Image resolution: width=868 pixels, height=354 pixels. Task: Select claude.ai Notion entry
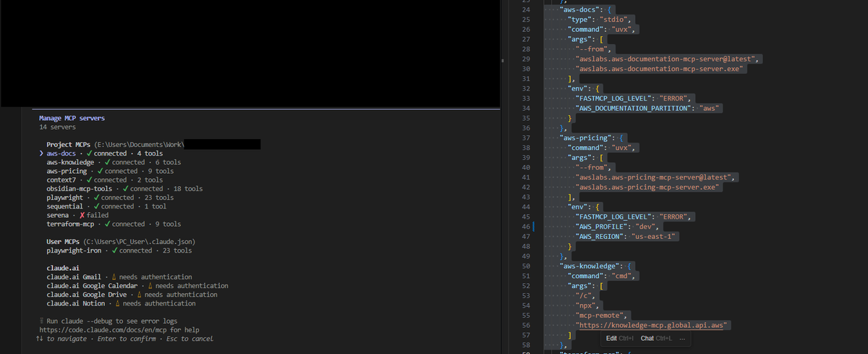click(x=122, y=303)
